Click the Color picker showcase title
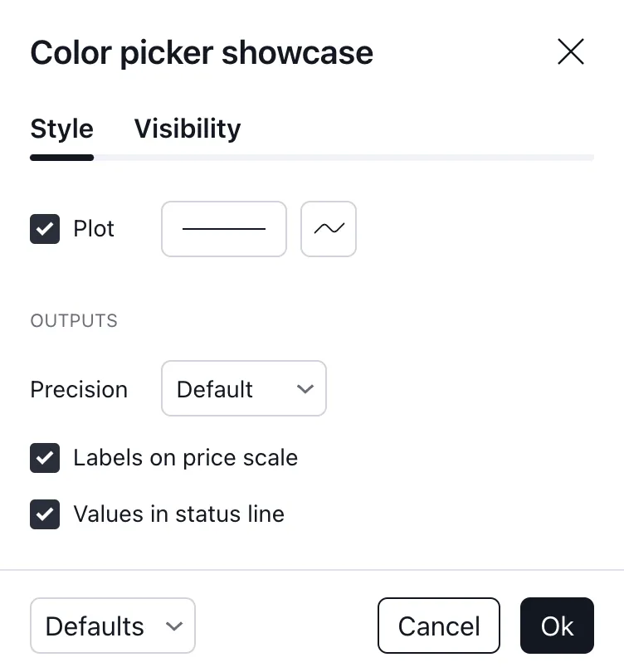 (x=202, y=53)
